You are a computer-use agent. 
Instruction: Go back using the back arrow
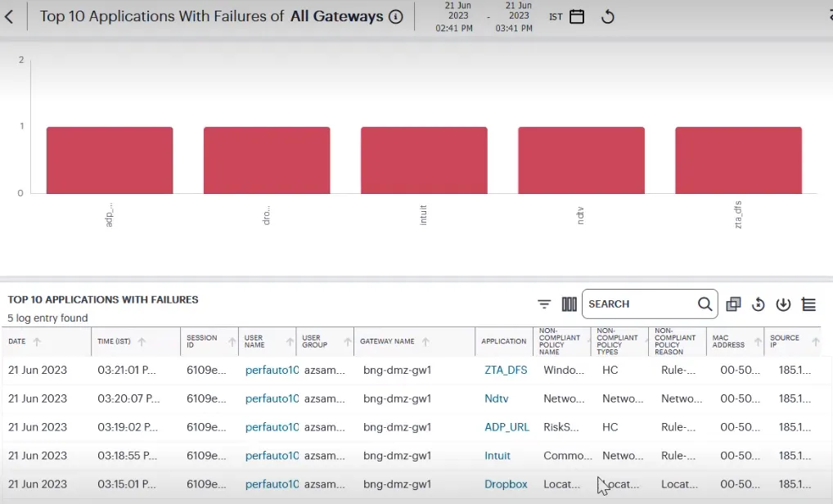point(9,16)
